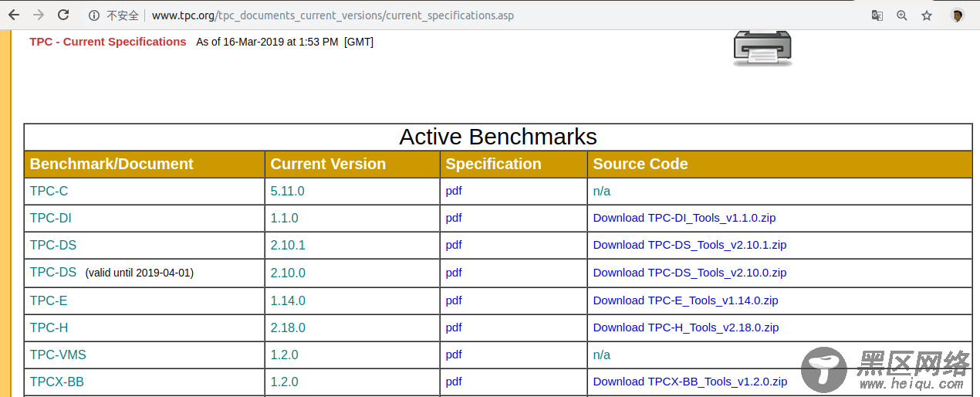Bookmark this page with the star icon

(x=927, y=15)
